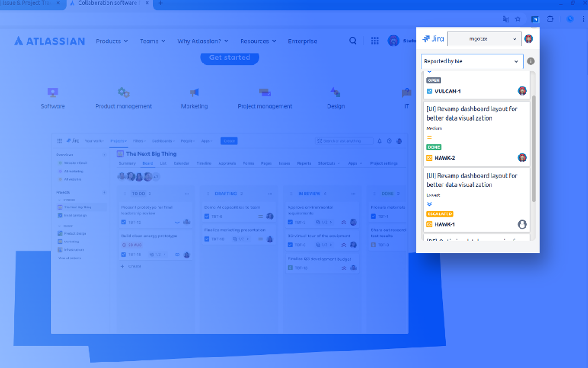The image size is (588, 368).
Task: Click the 'Lowest' priority label on the HAWK-1 card
Action: 433,195
